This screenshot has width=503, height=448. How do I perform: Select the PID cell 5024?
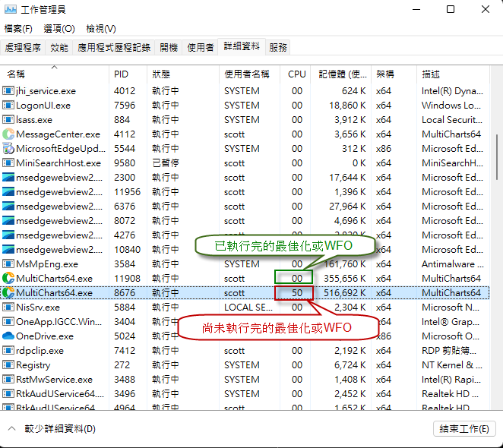(125, 336)
